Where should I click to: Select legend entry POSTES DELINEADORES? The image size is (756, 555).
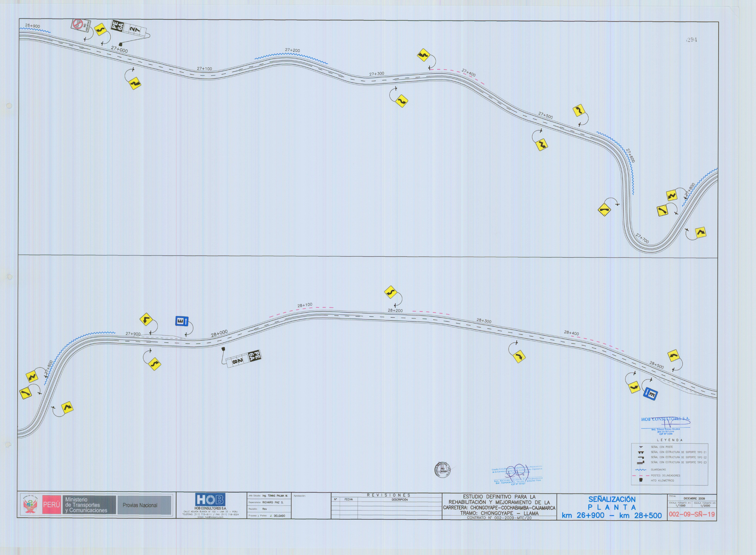(x=666, y=475)
